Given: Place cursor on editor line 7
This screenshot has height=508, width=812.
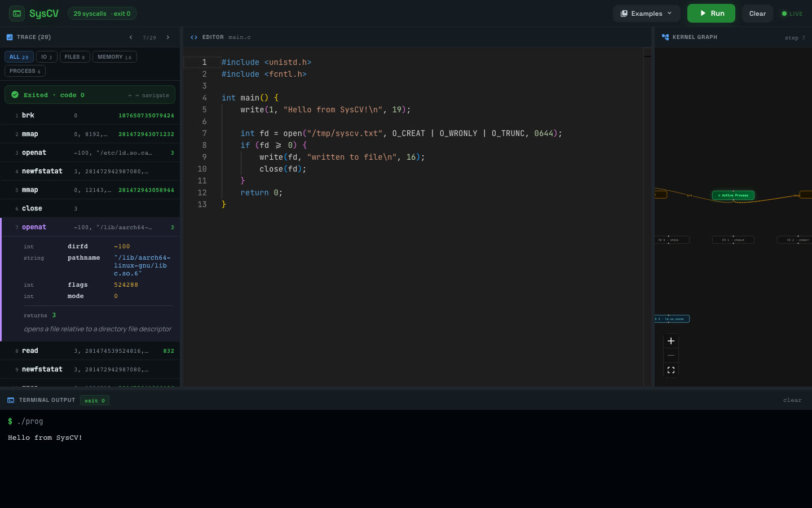Looking at the screenshot, I should (391, 133).
